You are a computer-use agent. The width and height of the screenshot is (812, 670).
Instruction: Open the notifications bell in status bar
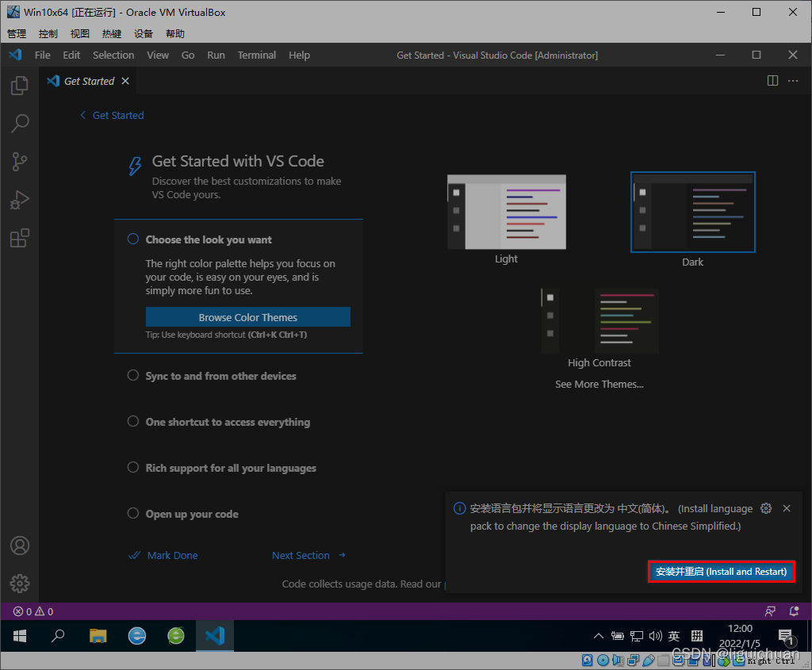[x=793, y=611]
